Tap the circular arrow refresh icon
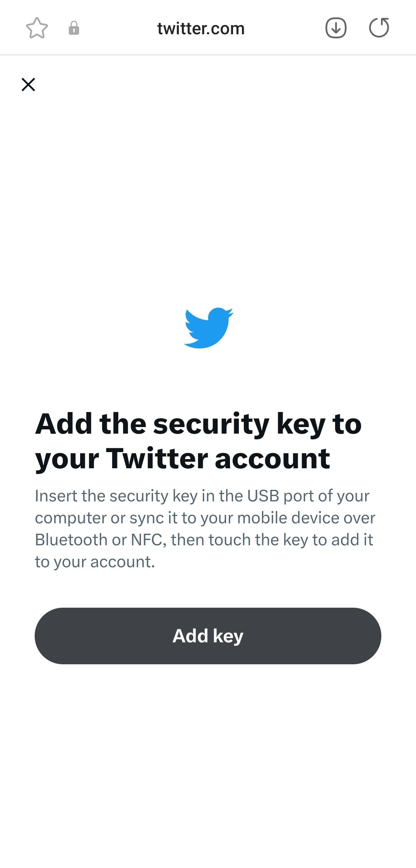 (x=379, y=28)
